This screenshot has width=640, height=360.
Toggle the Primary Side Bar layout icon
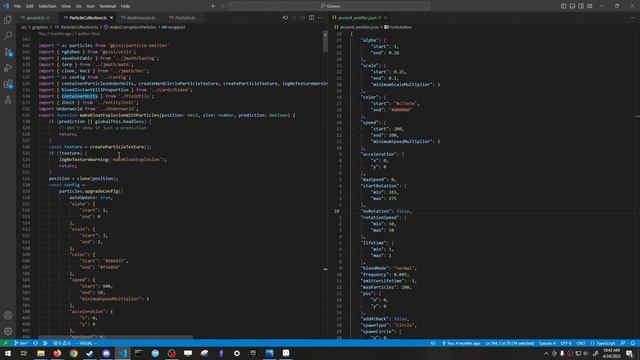[x=563, y=6]
